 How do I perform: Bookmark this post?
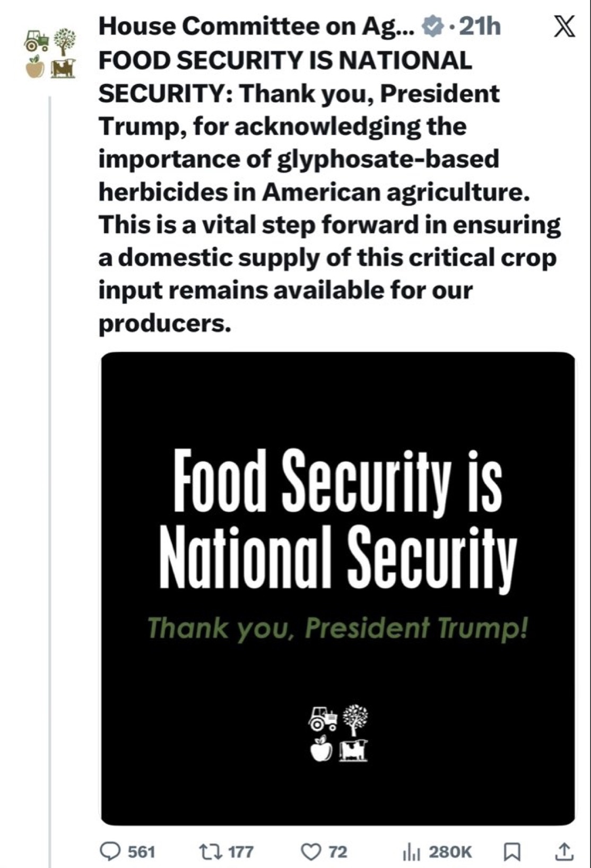[x=511, y=852]
